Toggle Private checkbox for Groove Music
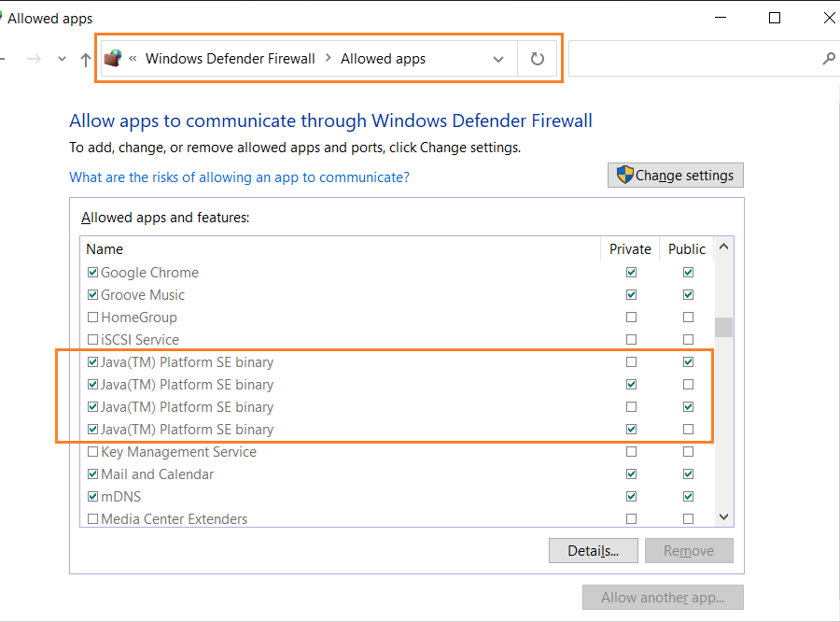Screen dimensions: 840x622 (632, 295)
